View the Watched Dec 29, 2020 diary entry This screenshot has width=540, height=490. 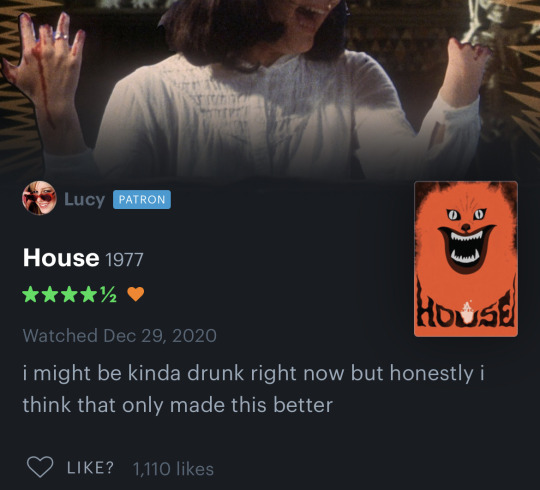pos(120,335)
